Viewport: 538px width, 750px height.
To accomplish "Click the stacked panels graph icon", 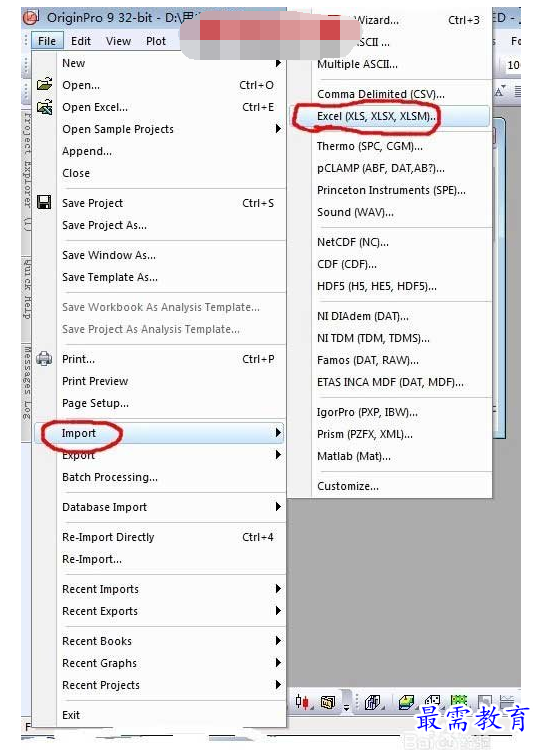I will tap(328, 702).
